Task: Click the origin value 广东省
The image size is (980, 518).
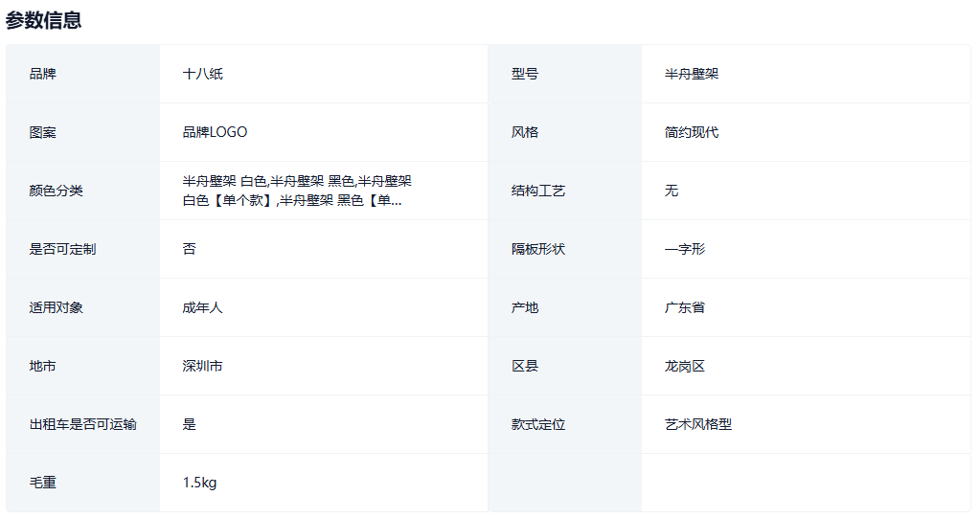Action: (x=685, y=307)
